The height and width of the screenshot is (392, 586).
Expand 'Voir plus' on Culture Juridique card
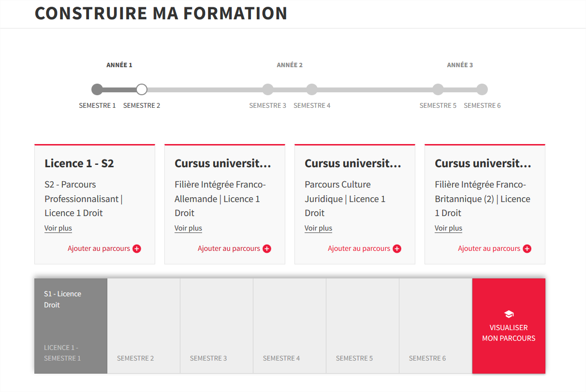pos(318,228)
